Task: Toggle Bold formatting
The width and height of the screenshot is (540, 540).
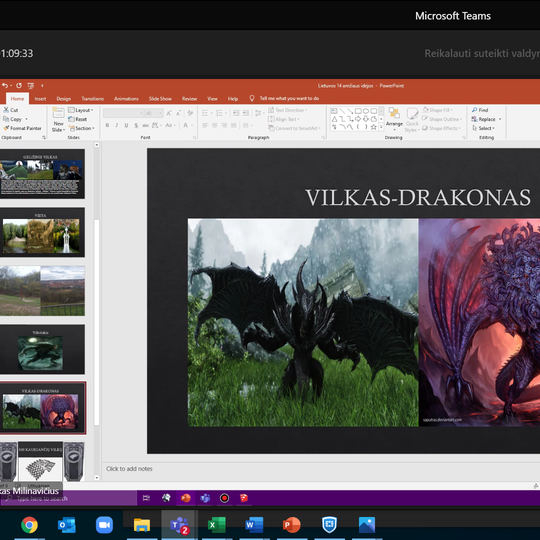Action: point(107,125)
